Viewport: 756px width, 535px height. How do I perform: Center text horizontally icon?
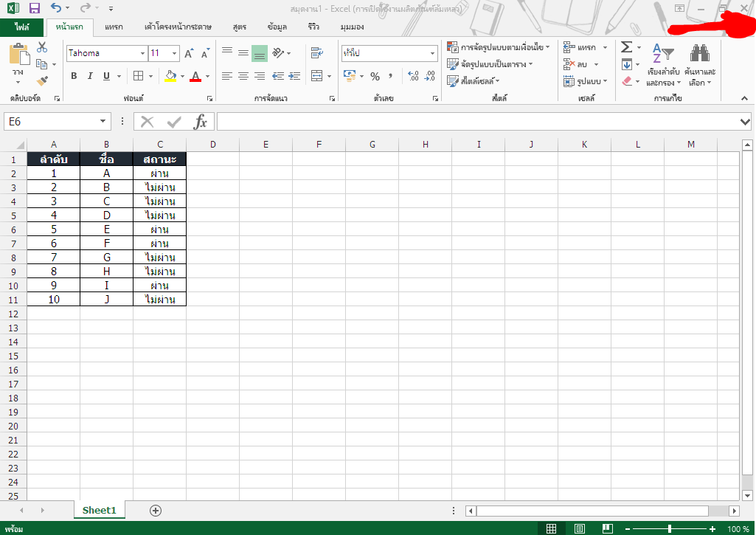pyautogui.click(x=243, y=76)
